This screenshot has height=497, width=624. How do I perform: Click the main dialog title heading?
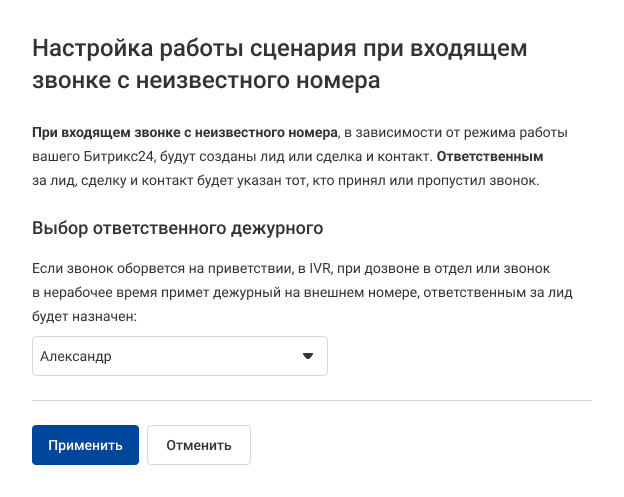(x=280, y=49)
